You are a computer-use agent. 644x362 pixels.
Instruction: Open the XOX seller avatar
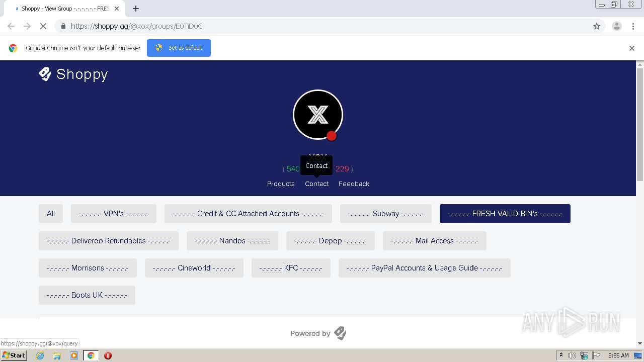pos(318,115)
